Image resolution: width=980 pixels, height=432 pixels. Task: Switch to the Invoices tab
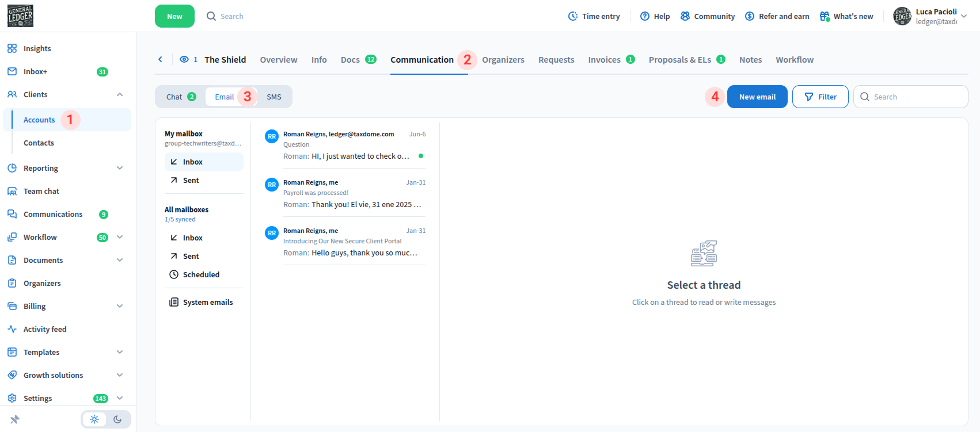point(604,60)
